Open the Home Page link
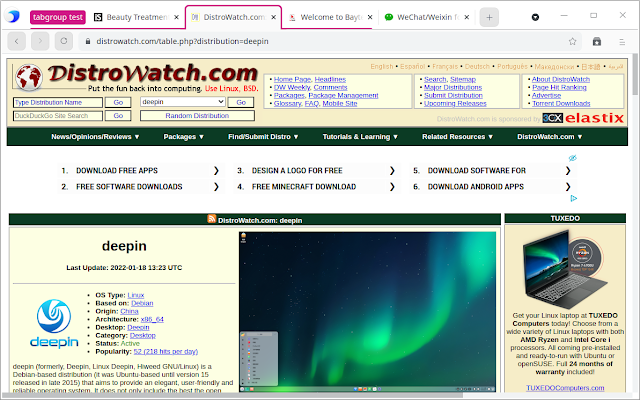Image resolution: width=640 pixels, height=400 pixels. [292, 79]
